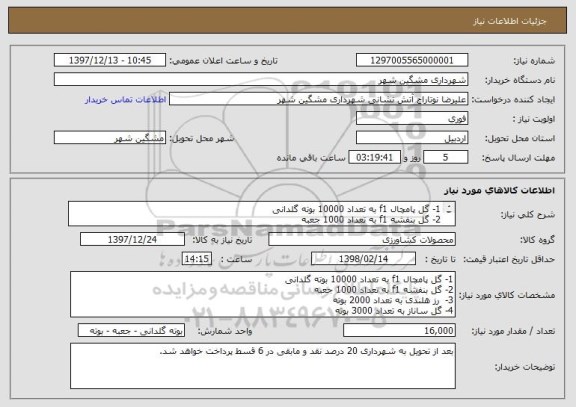Select the buyer organization field شهرداری مشگین شهر
Viewport: 576px width, 407px height.
click(261, 80)
